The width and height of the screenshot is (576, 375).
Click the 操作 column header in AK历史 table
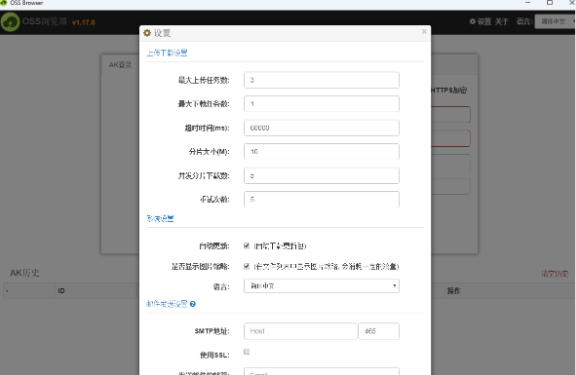453,291
